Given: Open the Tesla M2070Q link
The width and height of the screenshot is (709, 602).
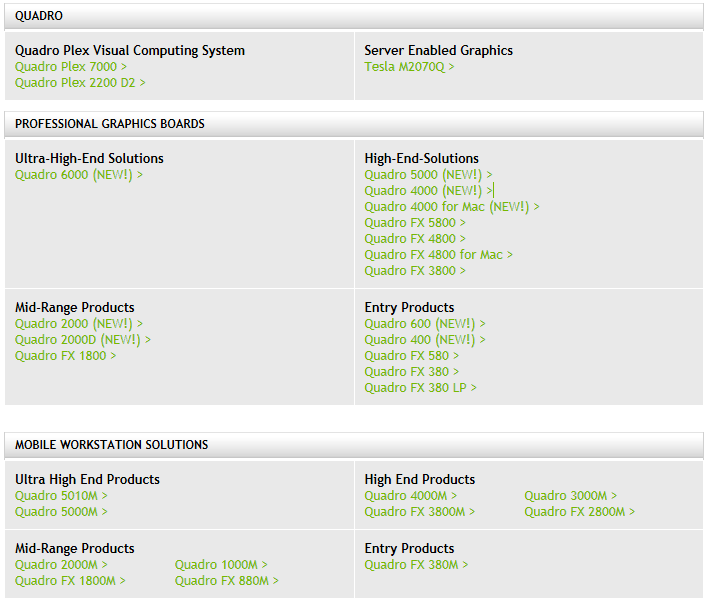Looking at the screenshot, I should click(x=409, y=67).
